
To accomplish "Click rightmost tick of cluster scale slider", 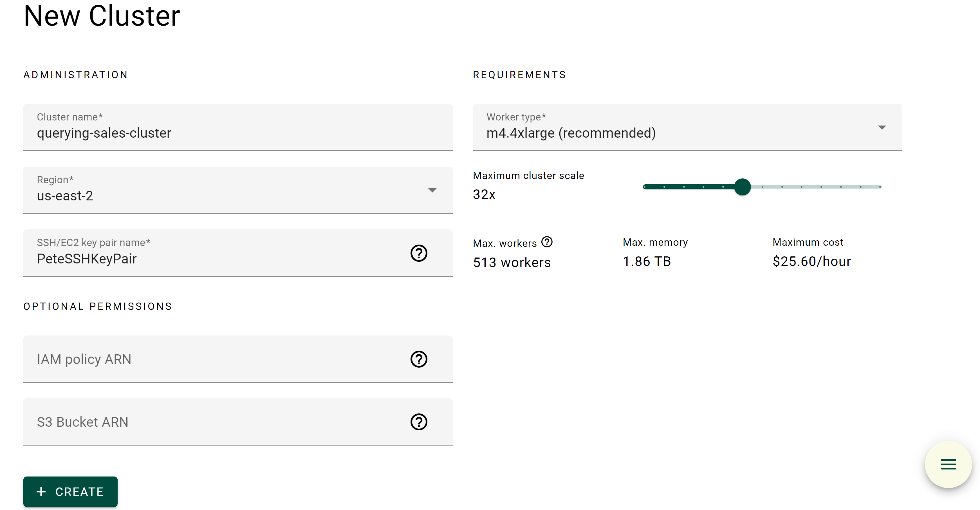I will pos(880,187).
